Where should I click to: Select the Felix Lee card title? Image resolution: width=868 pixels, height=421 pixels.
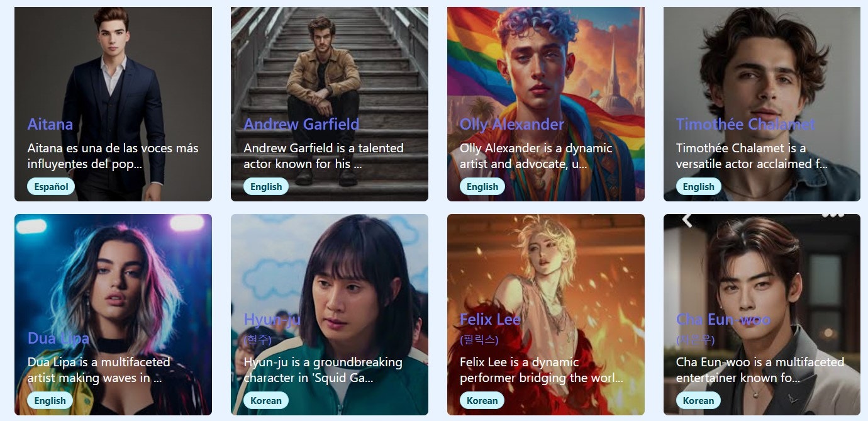[x=491, y=320]
